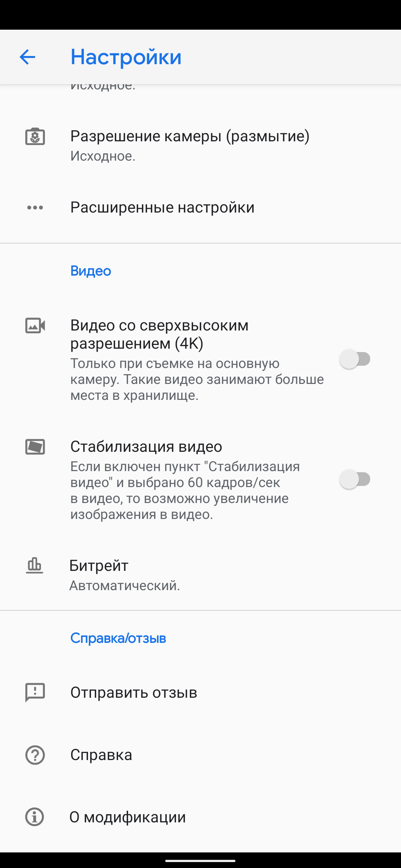Tap the Настройки header title
The height and width of the screenshot is (868, 401).
pos(126,57)
